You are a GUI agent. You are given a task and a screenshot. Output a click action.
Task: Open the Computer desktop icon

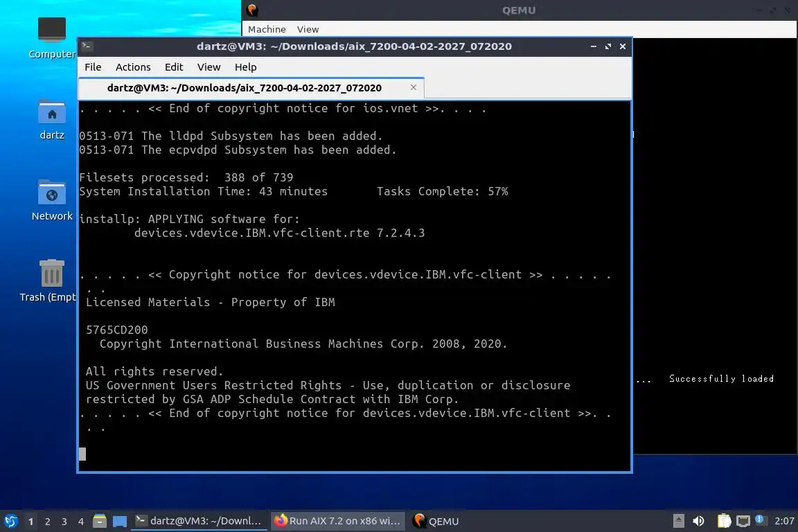(51, 38)
